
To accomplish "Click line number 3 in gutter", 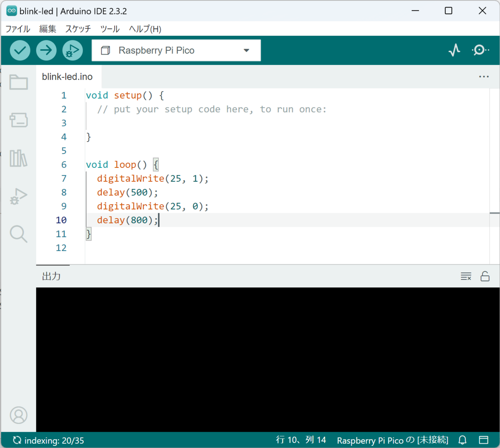I will (64, 123).
